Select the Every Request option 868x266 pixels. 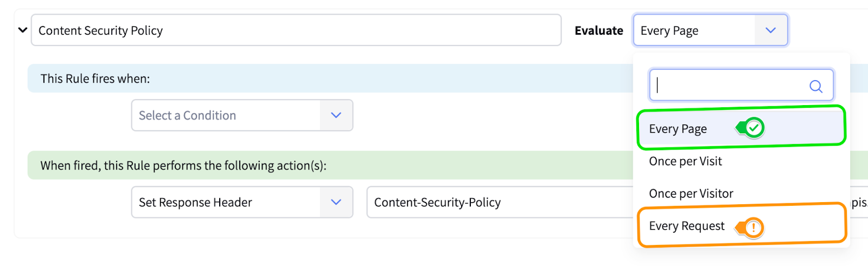(x=686, y=226)
